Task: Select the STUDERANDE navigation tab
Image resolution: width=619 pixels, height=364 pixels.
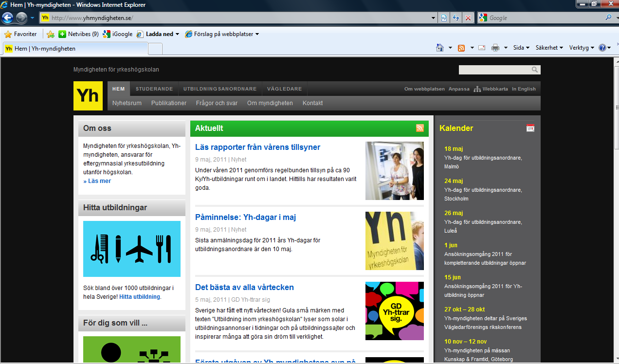Action: 154,89
